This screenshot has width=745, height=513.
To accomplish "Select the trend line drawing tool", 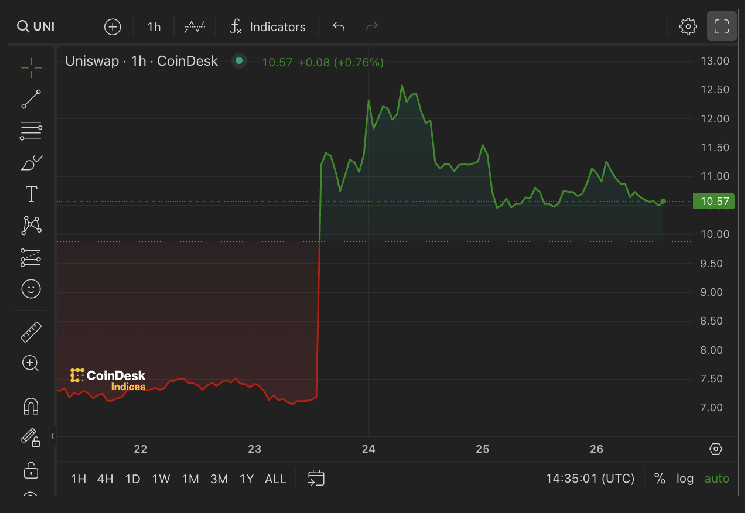I will 31,98.
